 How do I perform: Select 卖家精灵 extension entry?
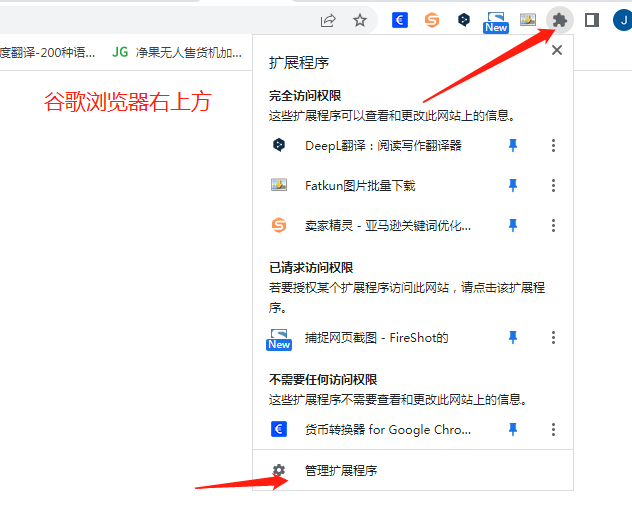coord(385,225)
